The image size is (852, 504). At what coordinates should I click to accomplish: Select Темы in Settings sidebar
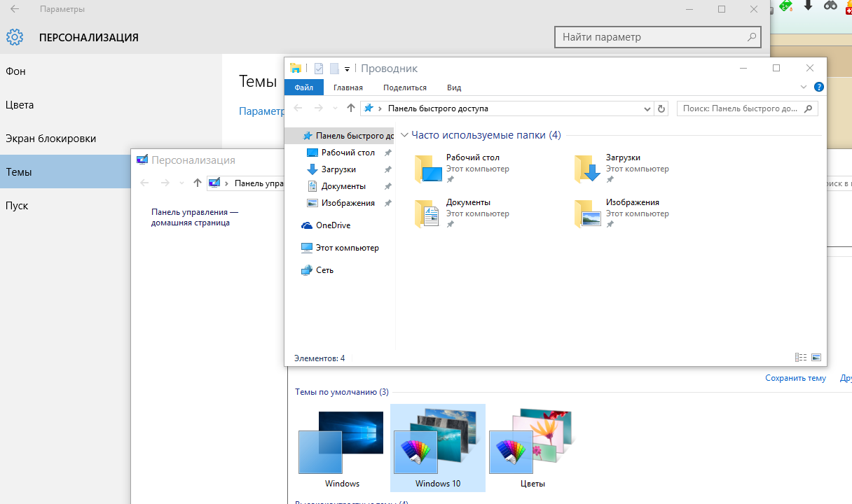pyautogui.click(x=66, y=172)
